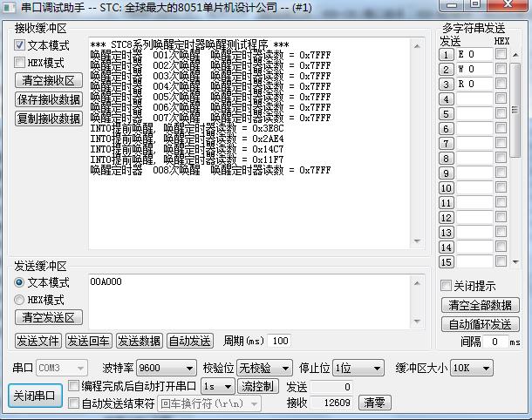This screenshot has height=420, width=532.
Task: Open the 波特率 9600 dropdown
Action: pos(166,368)
